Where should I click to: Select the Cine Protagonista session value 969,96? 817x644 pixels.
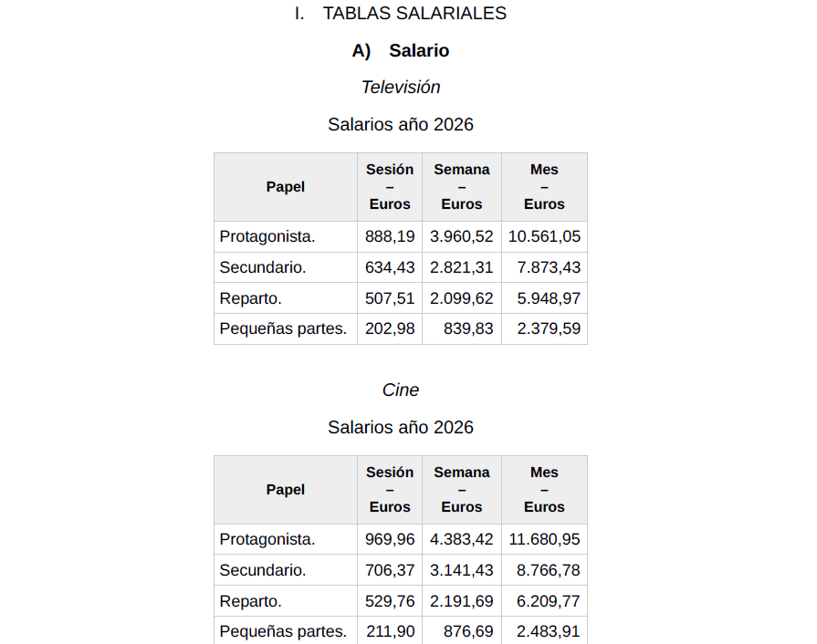coord(390,540)
